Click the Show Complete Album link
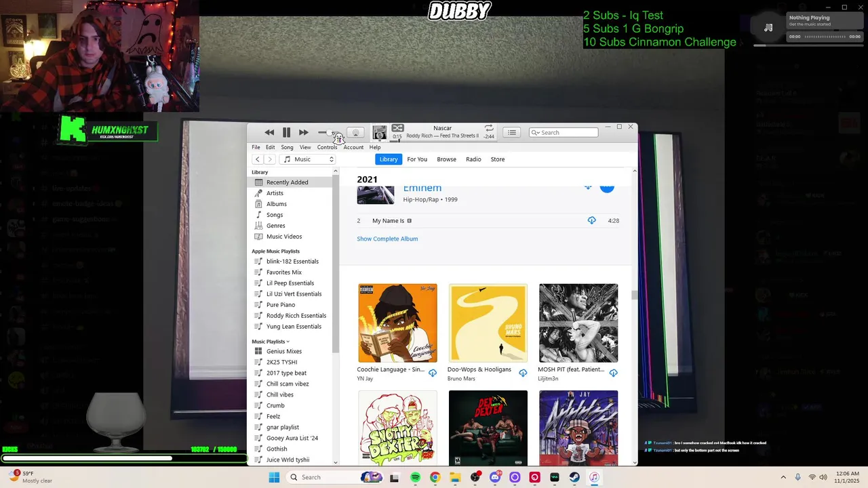The width and height of the screenshot is (868, 488). point(387,239)
